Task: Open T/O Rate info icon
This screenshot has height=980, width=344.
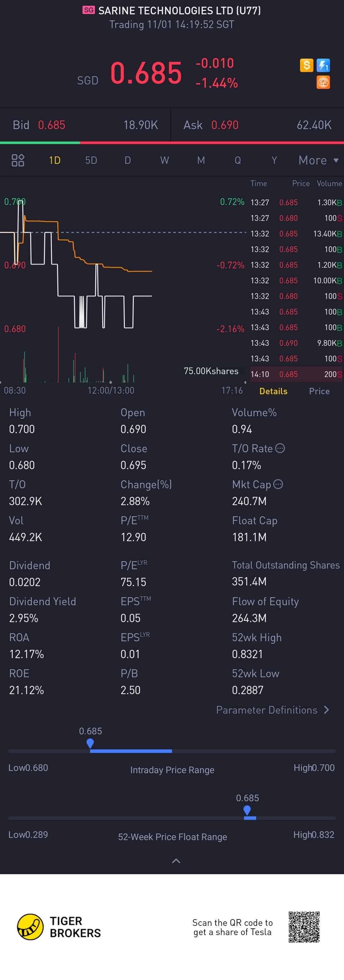Action: [x=280, y=448]
